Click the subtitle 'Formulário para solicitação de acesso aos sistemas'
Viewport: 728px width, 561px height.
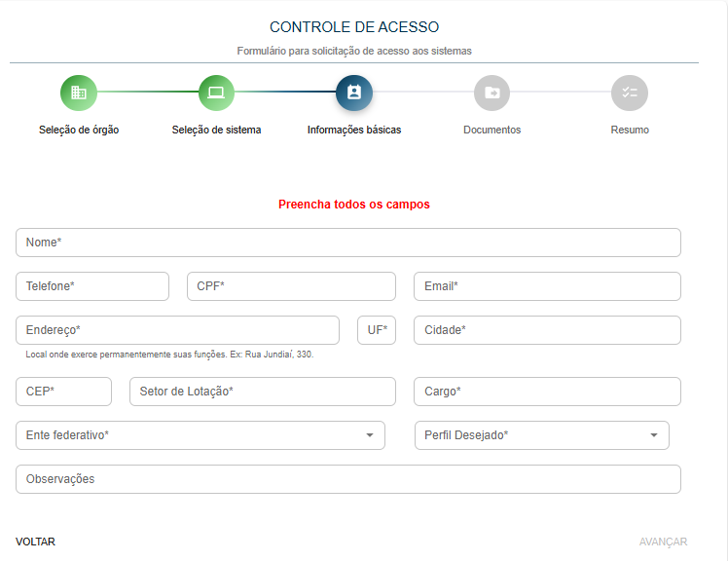pyautogui.click(x=354, y=51)
